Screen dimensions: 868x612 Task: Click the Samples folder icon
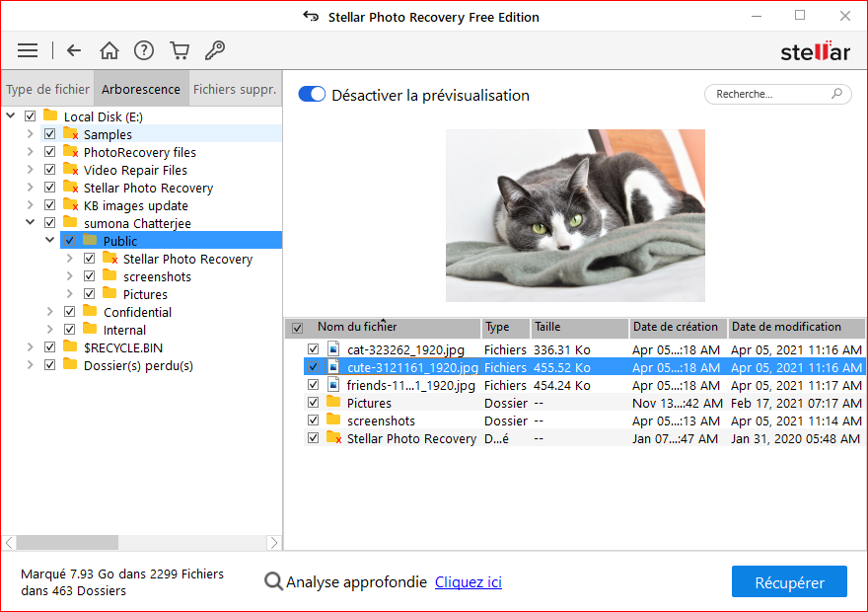click(x=70, y=134)
